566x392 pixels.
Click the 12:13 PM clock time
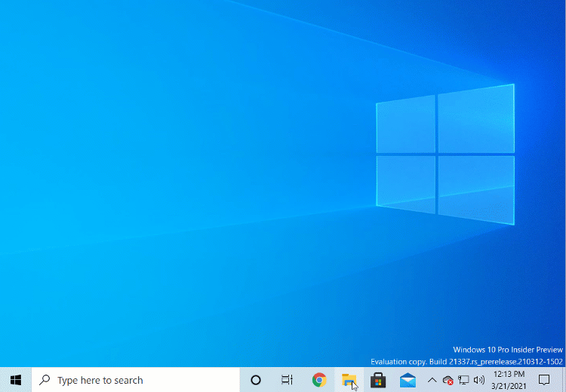tap(509, 374)
